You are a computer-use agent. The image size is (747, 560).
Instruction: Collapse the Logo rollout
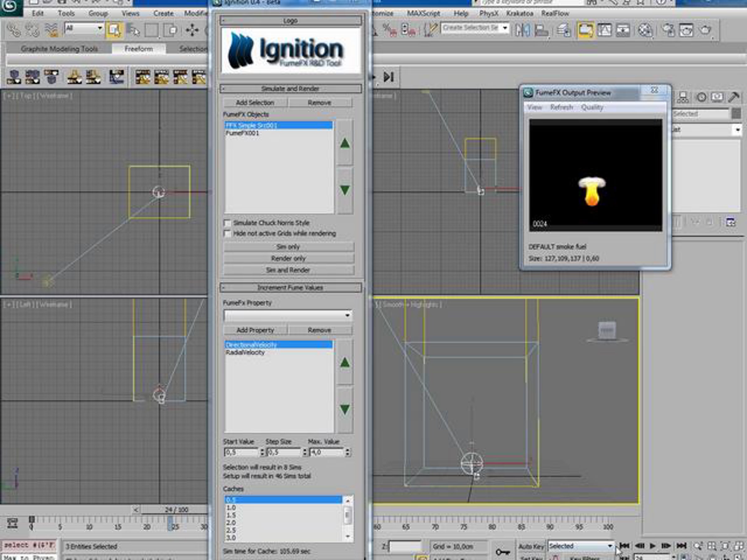pos(290,21)
